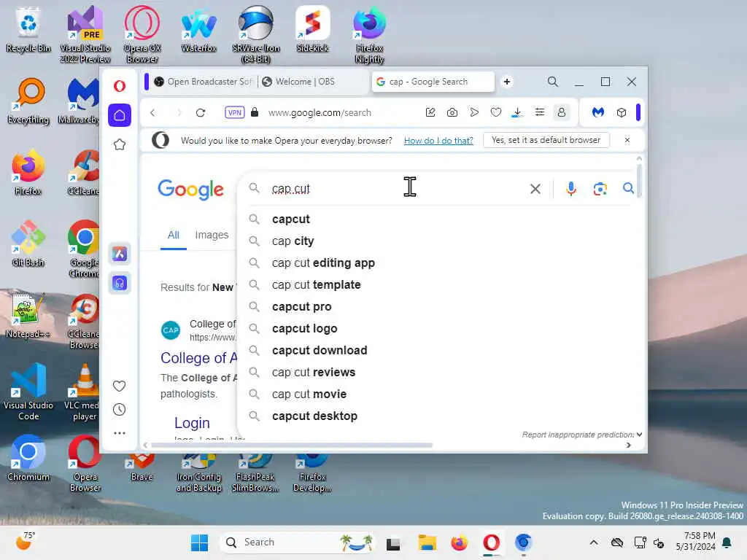Open Google Lens image search

pos(600,189)
